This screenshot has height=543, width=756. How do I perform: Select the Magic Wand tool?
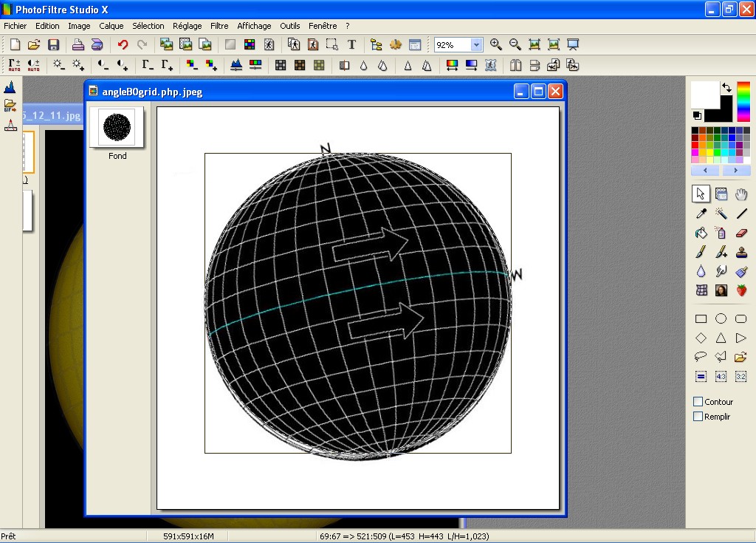coord(721,214)
